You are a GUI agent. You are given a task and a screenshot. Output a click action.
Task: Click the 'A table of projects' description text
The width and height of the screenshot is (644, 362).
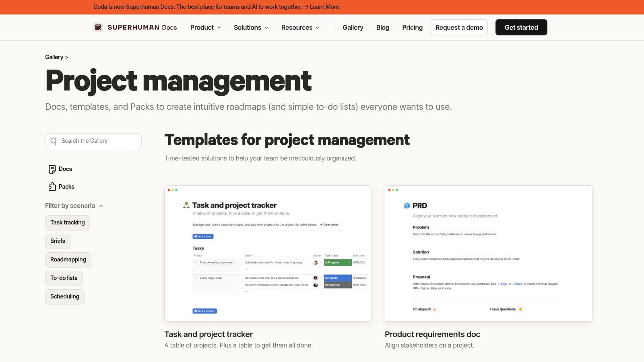[239, 345]
